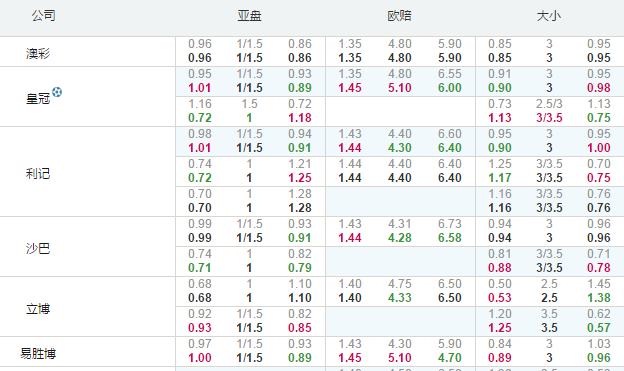Click gray 1.20 in 立博 大小

pos(500,314)
